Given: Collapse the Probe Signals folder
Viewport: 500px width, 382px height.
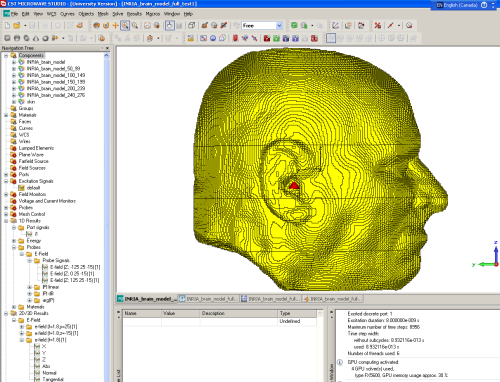Looking at the screenshot, I should pos(29,260).
